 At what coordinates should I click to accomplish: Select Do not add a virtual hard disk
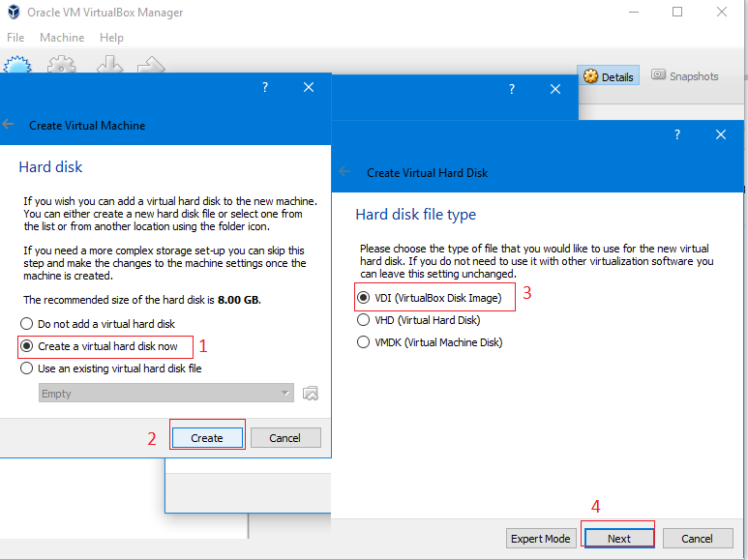98,324
